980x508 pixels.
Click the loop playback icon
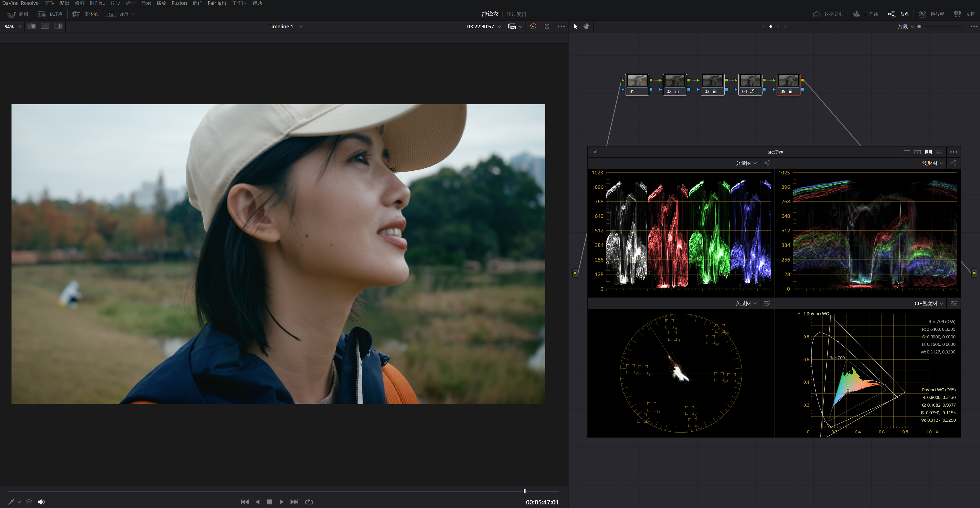click(x=309, y=502)
